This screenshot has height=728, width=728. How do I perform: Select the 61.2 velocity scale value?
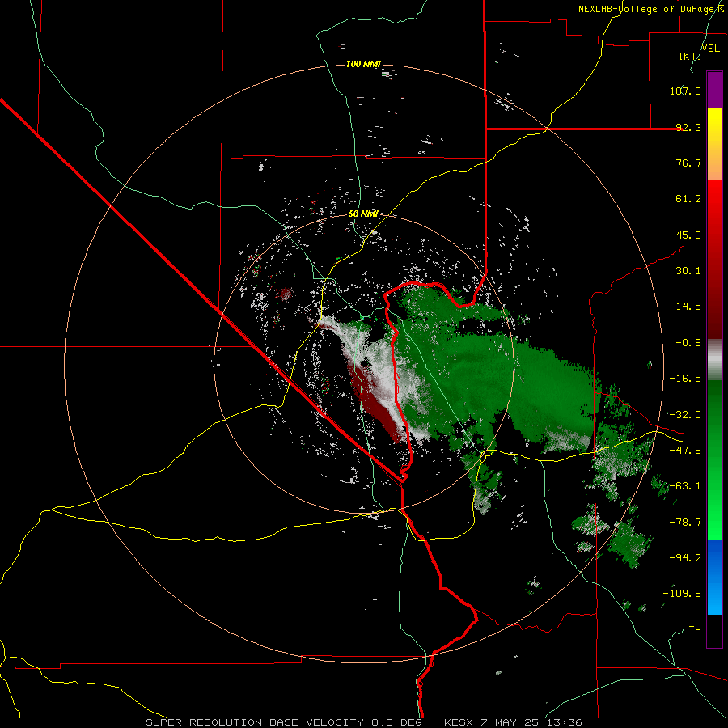coord(688,199)
